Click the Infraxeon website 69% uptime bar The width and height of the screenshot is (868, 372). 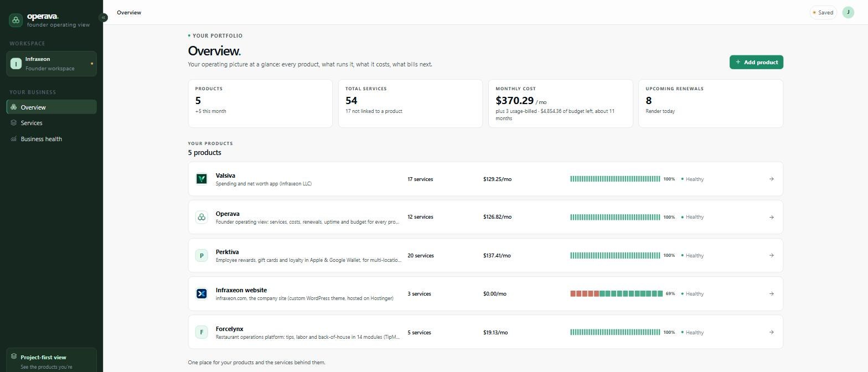(616, 293)
